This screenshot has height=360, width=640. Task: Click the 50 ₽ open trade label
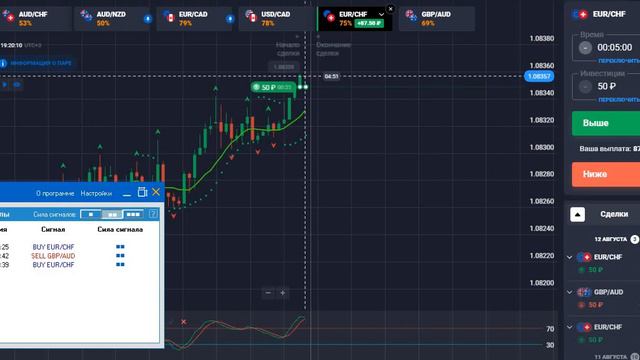tap(273, 87)
